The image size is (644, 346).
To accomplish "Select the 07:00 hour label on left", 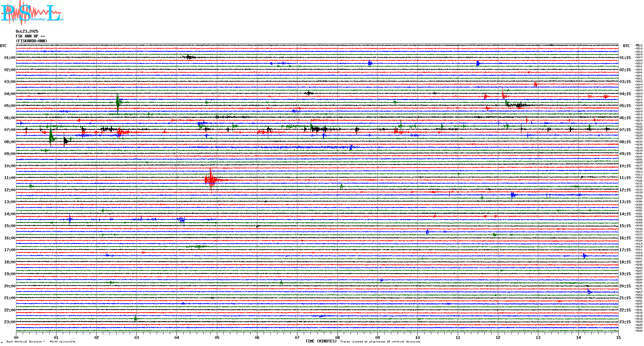I will pos(10,130).
